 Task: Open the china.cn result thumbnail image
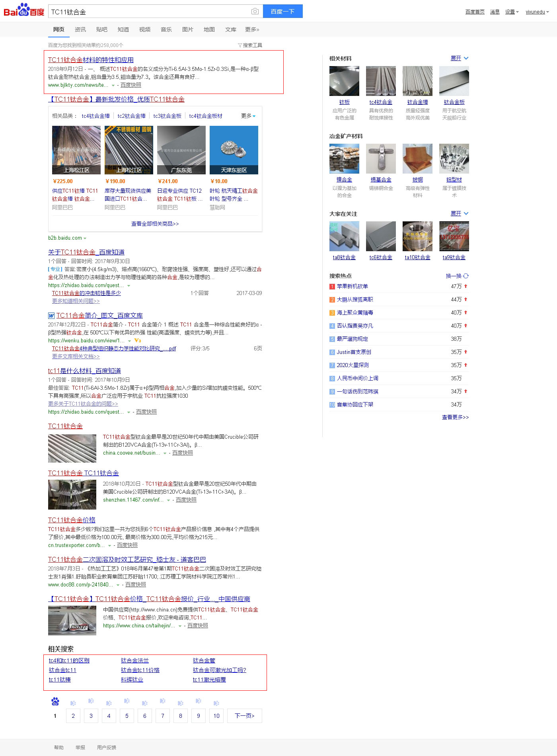[x=72, y=620]
